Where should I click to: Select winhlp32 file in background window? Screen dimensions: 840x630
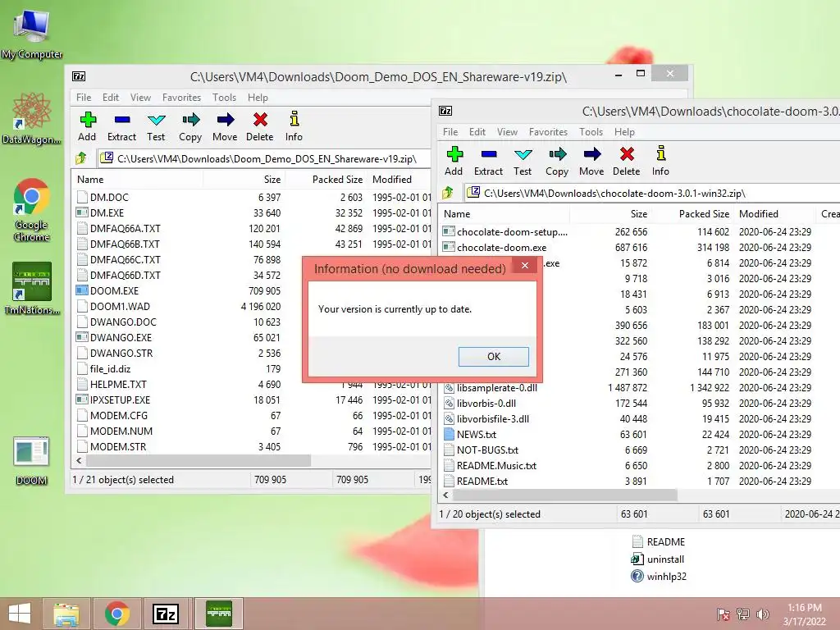coord(660,577)
